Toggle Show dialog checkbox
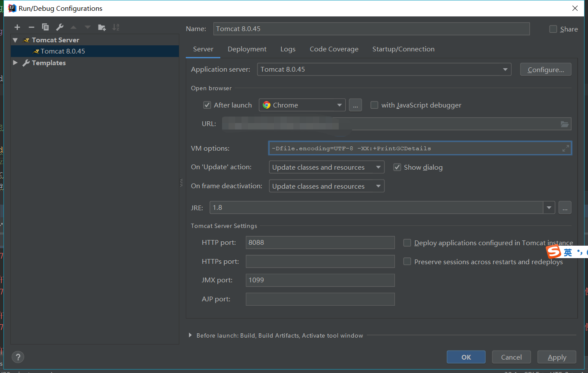The width and height of the screenshot is (588, 373). [397, 167]
